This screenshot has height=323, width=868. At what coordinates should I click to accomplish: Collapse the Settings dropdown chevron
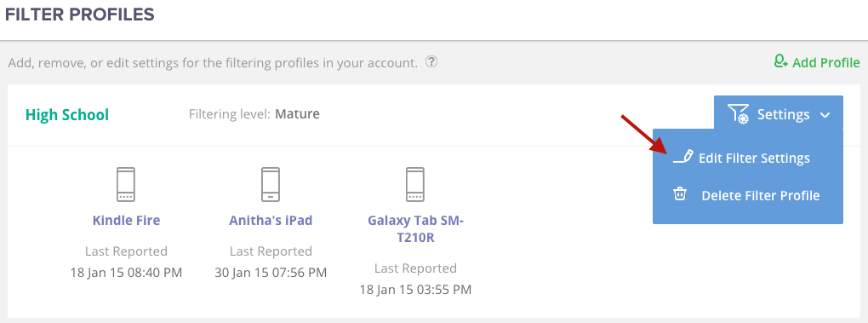click(825, 115)
